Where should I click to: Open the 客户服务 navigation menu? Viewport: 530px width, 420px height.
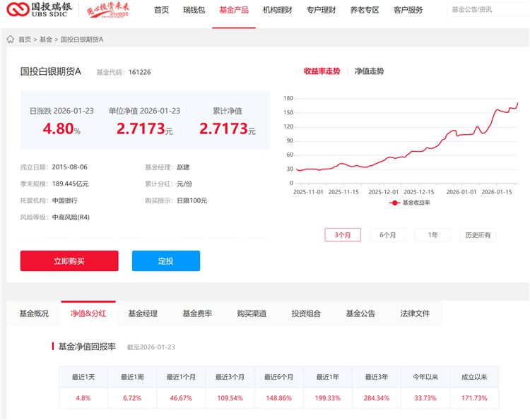point(408,10)
